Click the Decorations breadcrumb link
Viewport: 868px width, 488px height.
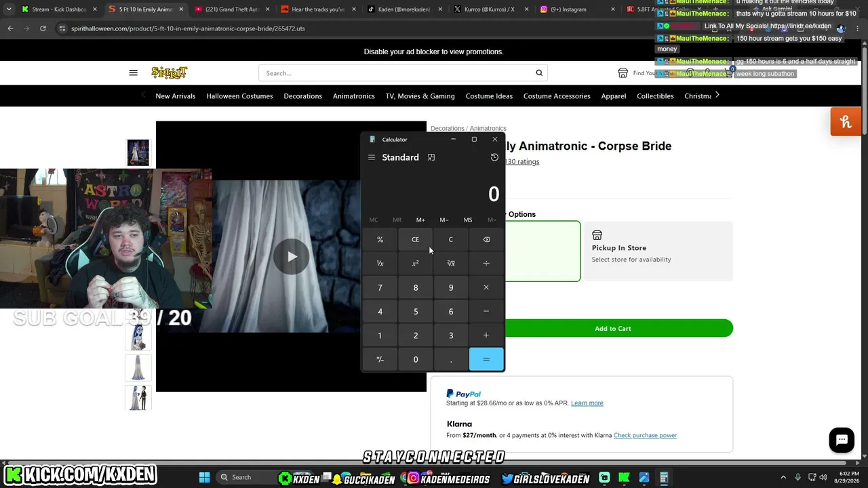[x=447, y=128]
